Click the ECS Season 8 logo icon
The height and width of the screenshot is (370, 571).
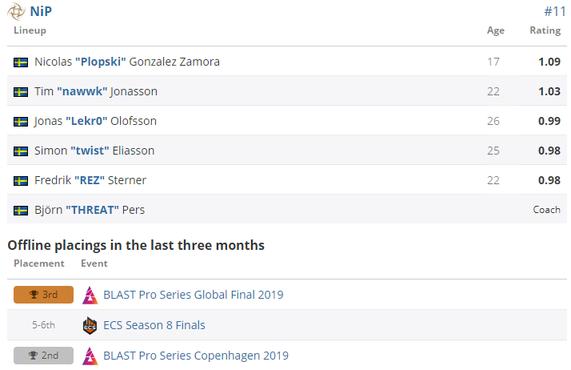90,325
